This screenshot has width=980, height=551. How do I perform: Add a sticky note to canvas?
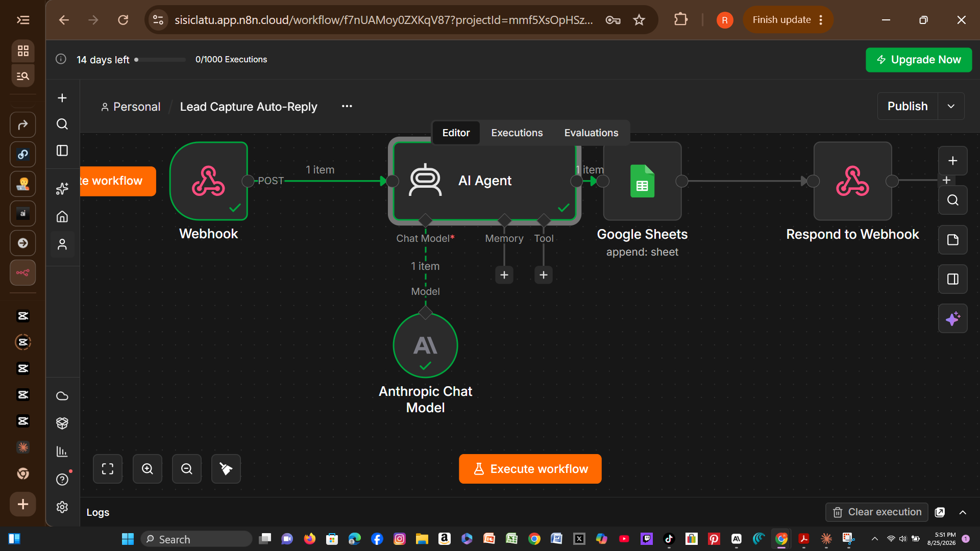(x=952, y=240)
